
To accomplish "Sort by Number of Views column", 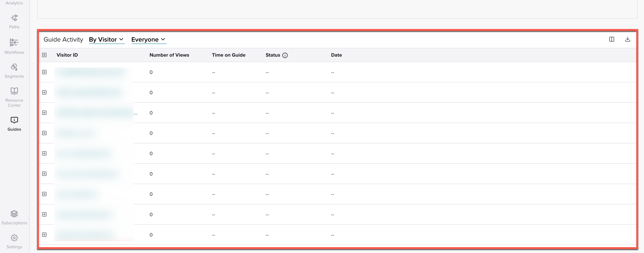I will point(169,55).
